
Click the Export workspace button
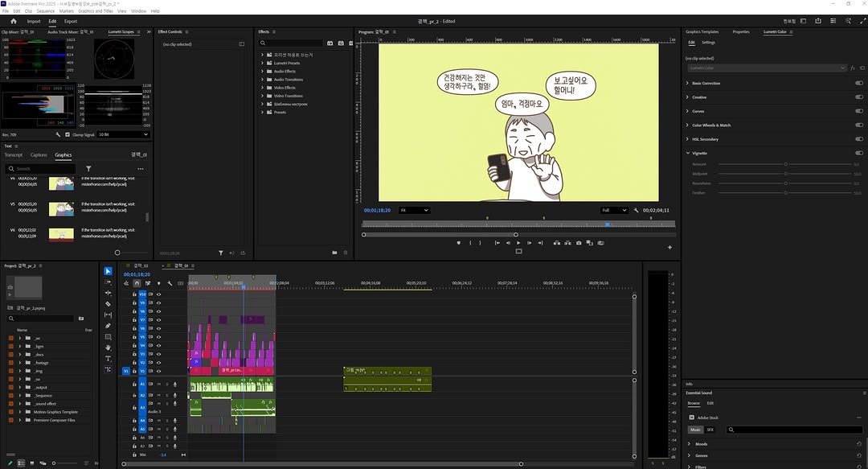(71, 22)
